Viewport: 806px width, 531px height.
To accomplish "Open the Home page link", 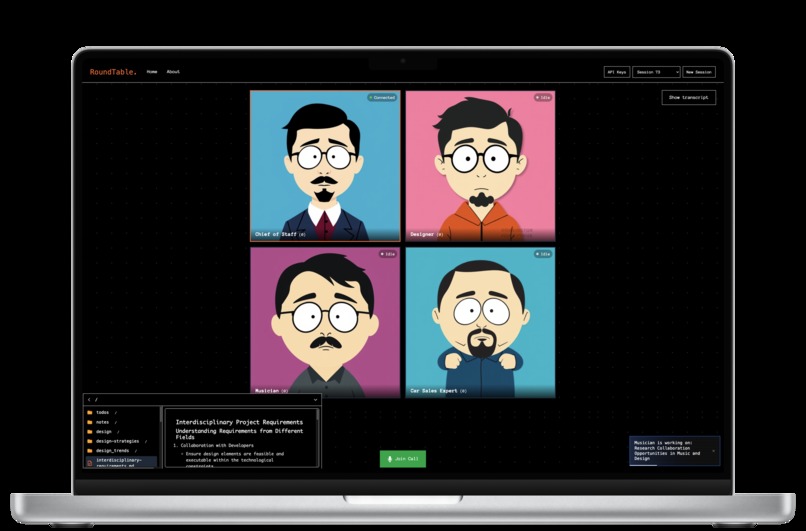I will tap(152, 72).
